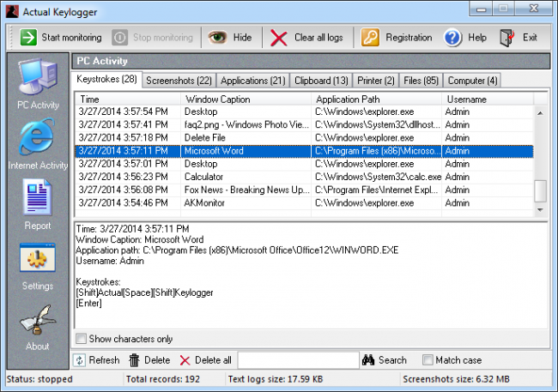The image size is (558, 392).
Task: Sort by the Window Caption column header
Action: (246, 100)
